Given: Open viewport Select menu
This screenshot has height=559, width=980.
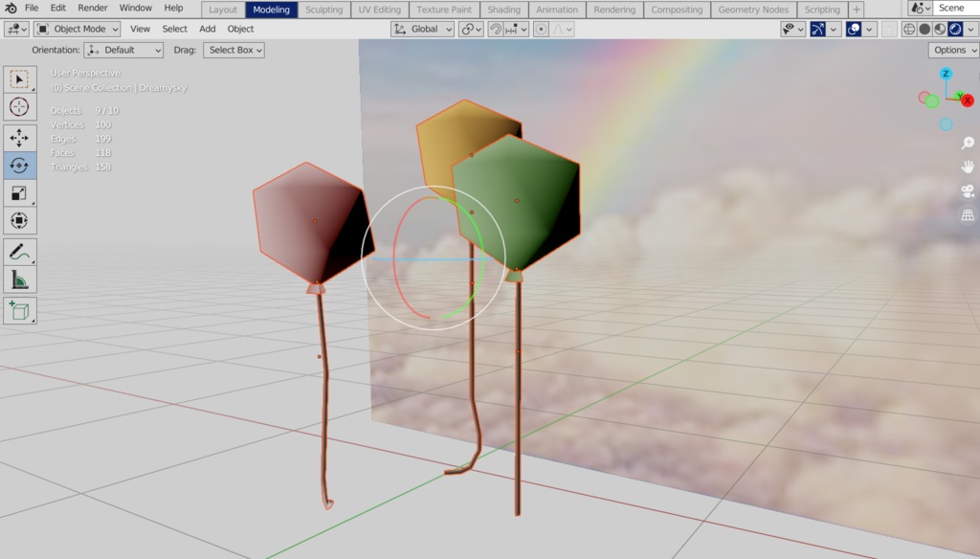Looking at the screenshot, I should click(174, 29).
